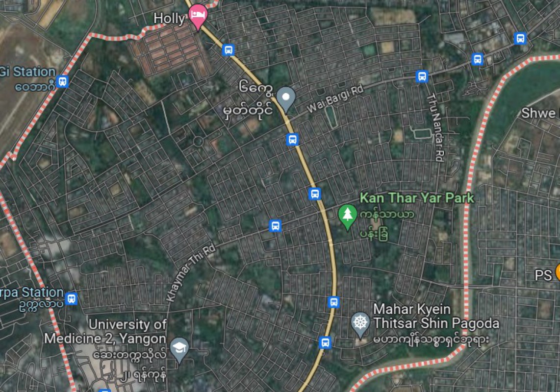
Task: Open the University of Medicine 2, Yangon label
Action: 105,331
